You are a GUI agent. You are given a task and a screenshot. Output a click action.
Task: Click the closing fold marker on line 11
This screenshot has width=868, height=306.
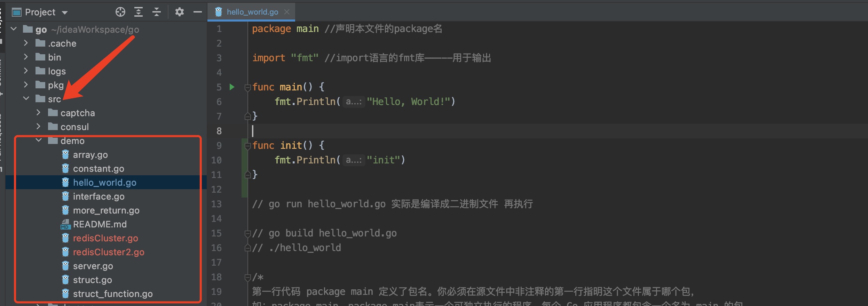(247, 174)
